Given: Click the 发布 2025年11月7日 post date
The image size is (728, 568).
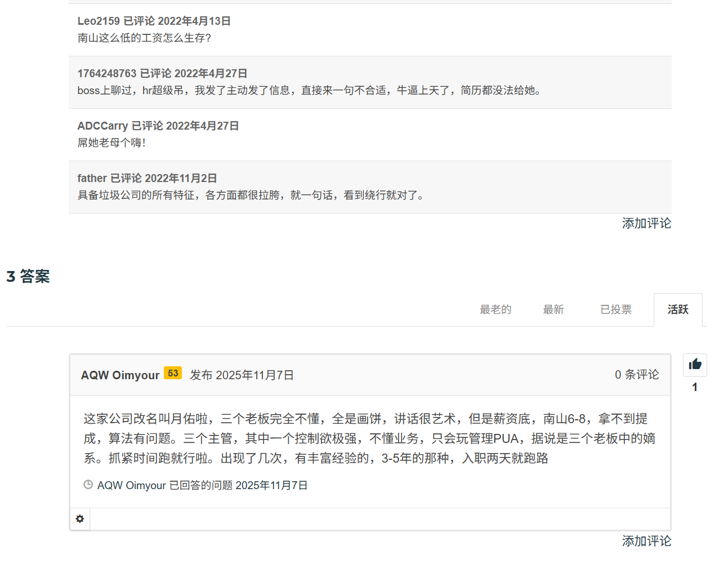Looking at the screenshot, I should tap(242, 375).
